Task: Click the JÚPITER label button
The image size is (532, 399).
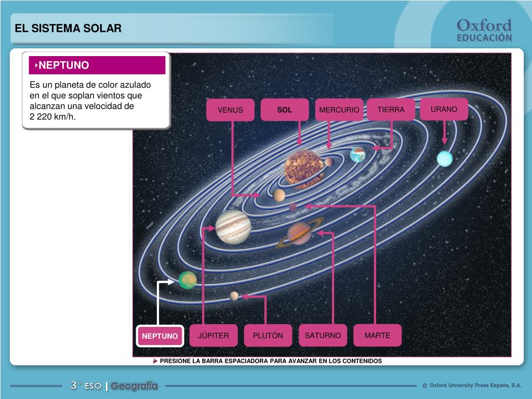Action: click(x=214, y=336)
